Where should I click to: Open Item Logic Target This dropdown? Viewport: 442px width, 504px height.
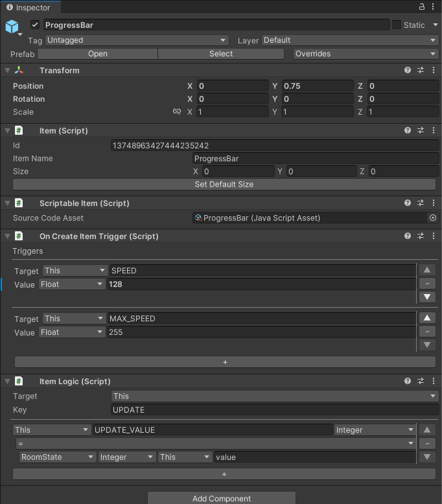[x=275, y=396]
